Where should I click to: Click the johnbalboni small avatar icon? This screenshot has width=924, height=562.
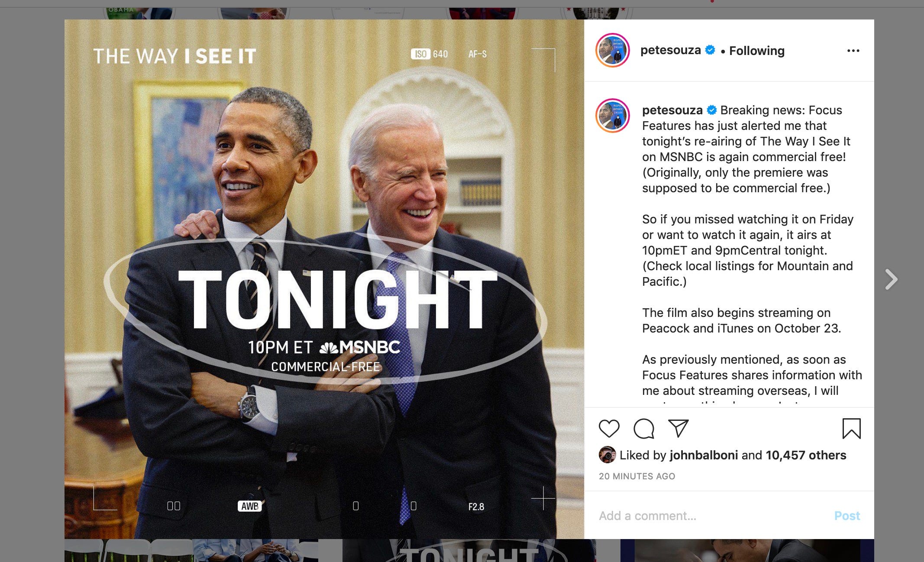click(607, 455)
